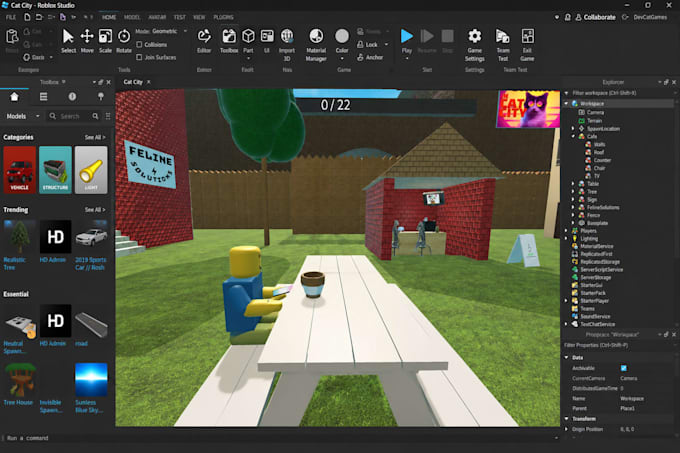
Task: Select the Sunless Blue Sky thumbnail
Action: pos(91,380)
